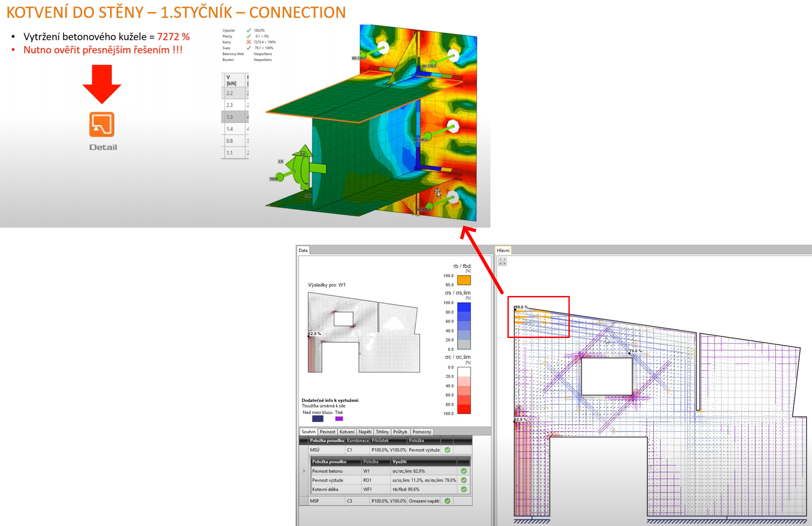Click the orange τb/fbd legend swatch
The width and height of the screenshot is (812, 526).
click(464, 280)
